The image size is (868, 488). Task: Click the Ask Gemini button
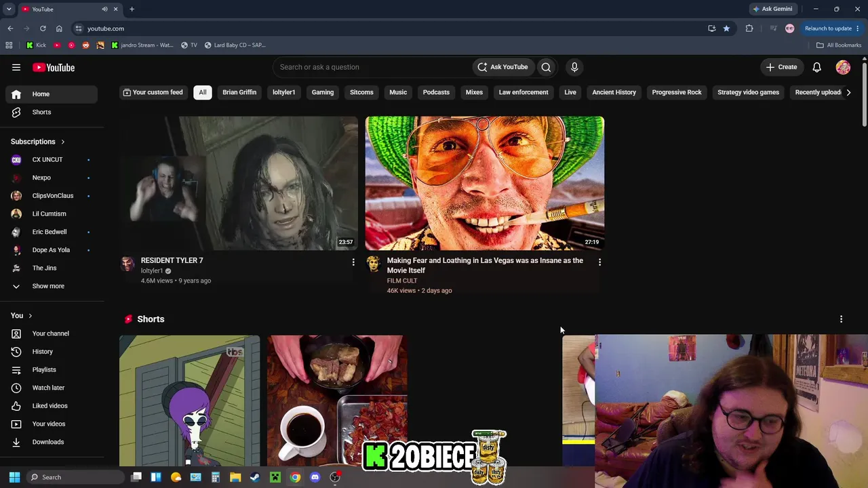tap(772, 9)
